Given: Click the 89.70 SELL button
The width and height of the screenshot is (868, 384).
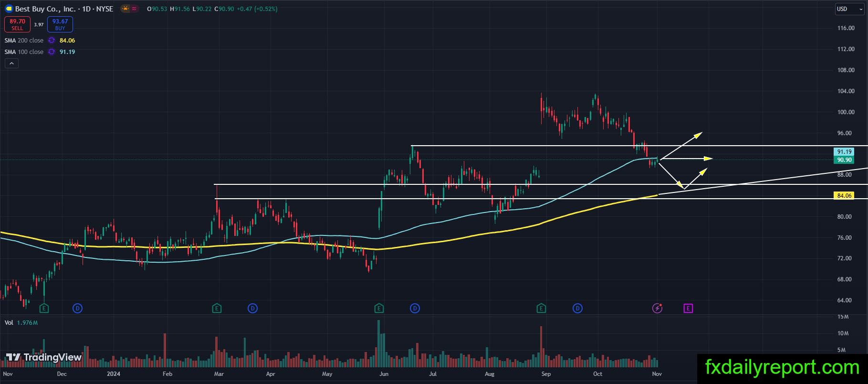Looking at the screenshot, I should pyautogui.click(x=17, y=24).
